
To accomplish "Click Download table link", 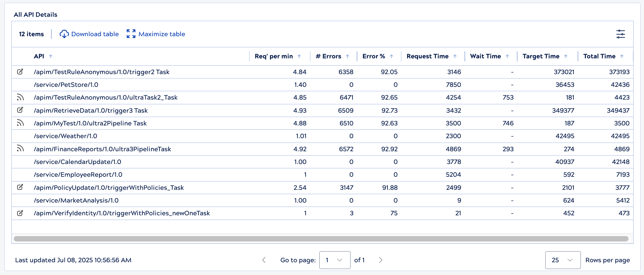I will click(x=95, y=34).
